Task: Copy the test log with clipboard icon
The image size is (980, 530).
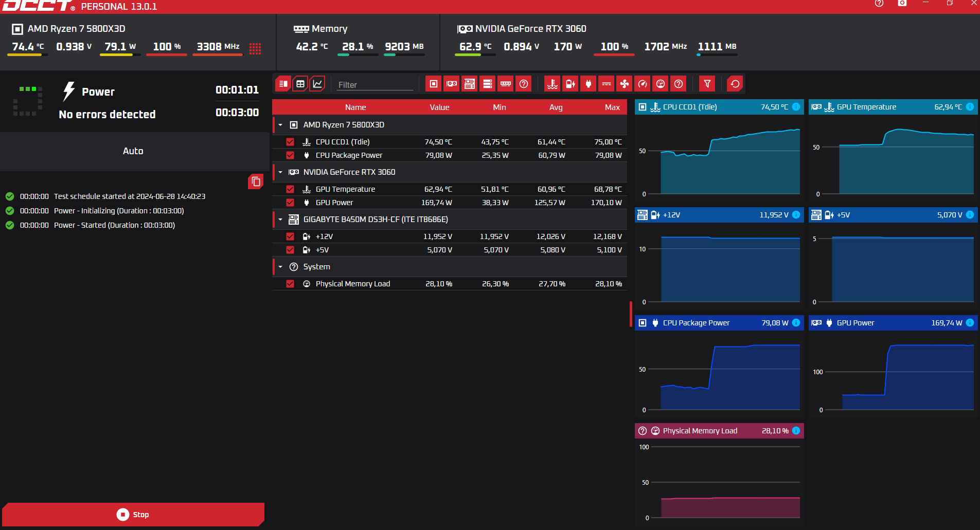Action: (x=256, y=181)
